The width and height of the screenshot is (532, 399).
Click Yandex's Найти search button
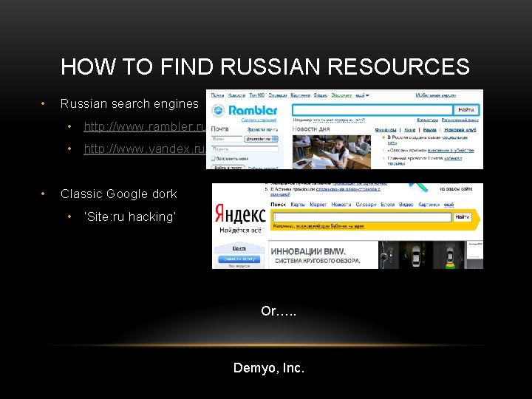click(x=463, y=216)
